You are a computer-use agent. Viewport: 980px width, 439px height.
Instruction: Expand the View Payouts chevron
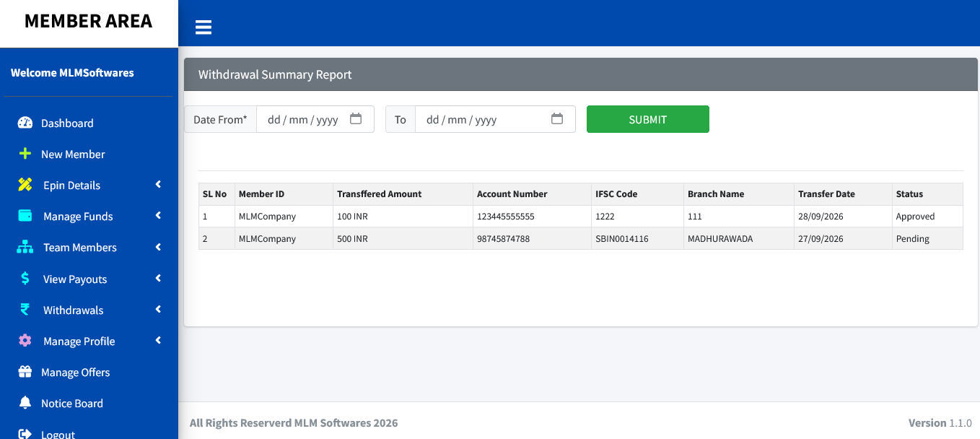click(x=158, y=279)
